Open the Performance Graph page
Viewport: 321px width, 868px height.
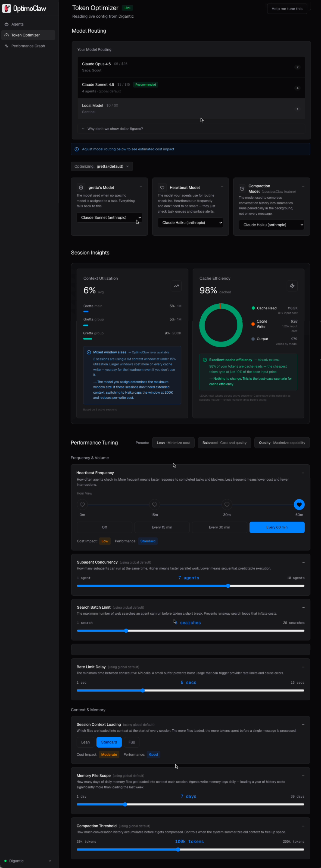pyautogui.click(x=28, y=46)
